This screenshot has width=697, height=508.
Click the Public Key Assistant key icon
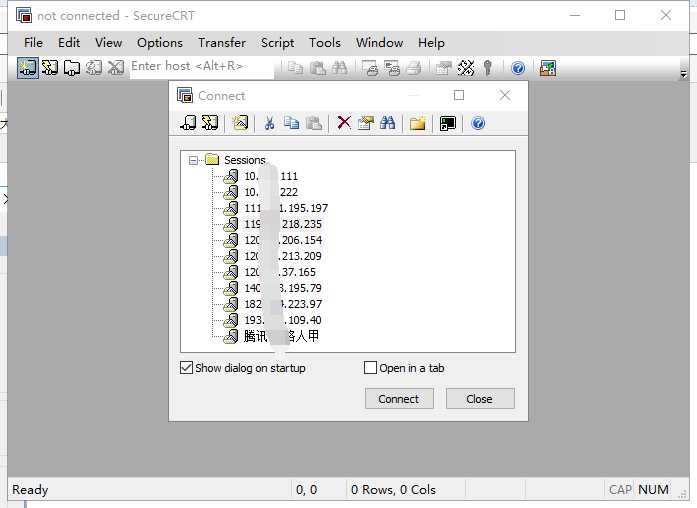[488, 68]
